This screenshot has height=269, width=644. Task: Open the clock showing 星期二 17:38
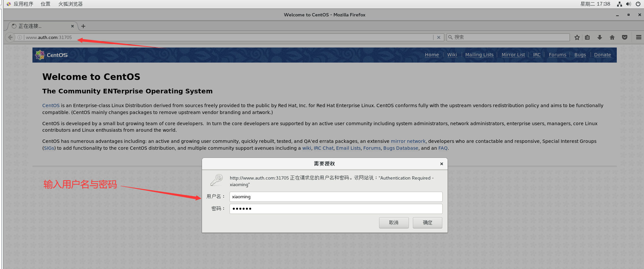click(595, 4)
